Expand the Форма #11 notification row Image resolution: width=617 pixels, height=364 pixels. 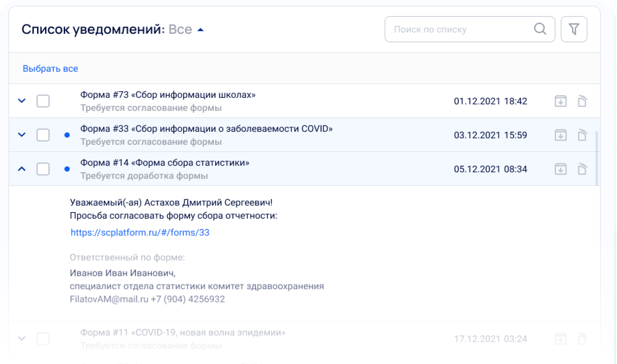22,339
